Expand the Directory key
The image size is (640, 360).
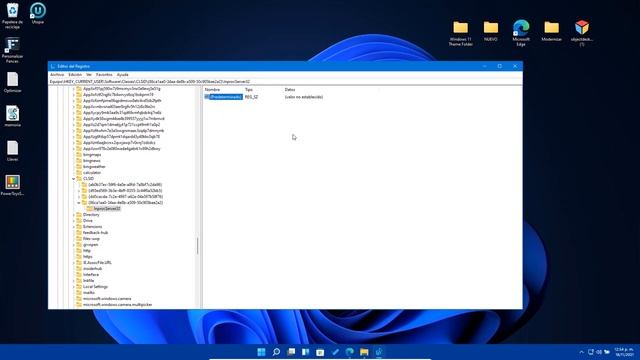[x=74, y=215]
